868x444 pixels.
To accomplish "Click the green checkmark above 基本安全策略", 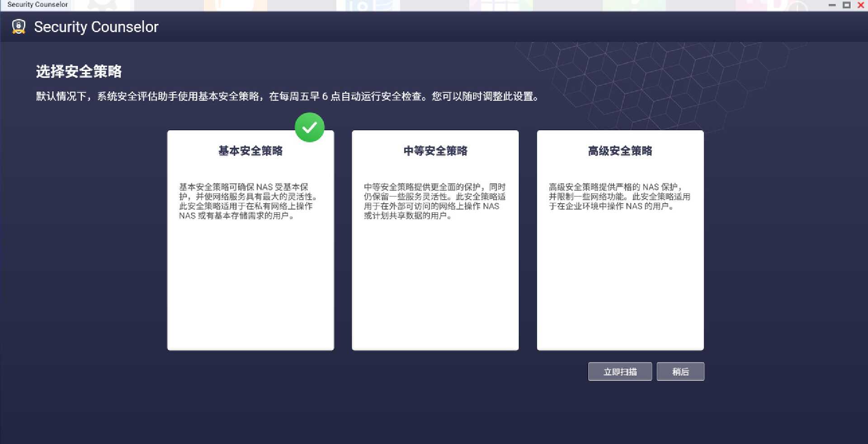I will click(x=310, y=127).
